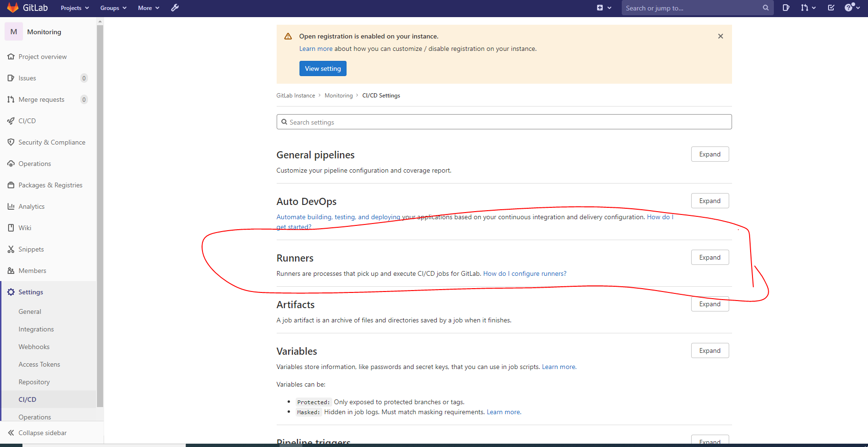The width and height of the screenshot is (868, 447).
Task: Open merge requests icon dropdown in top bar
Action: tap(808, 8)
